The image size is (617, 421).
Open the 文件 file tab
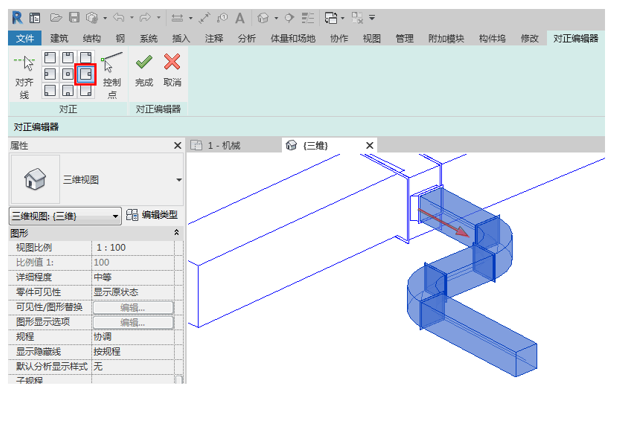point(25,38)
